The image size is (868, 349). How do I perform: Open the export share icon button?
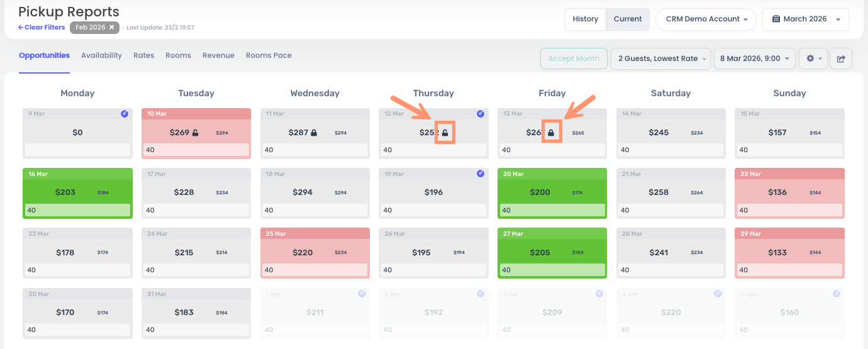841,58
